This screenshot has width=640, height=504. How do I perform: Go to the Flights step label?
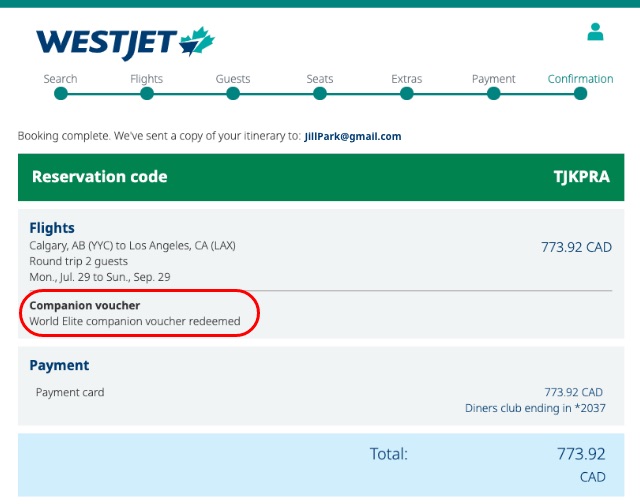147,79
